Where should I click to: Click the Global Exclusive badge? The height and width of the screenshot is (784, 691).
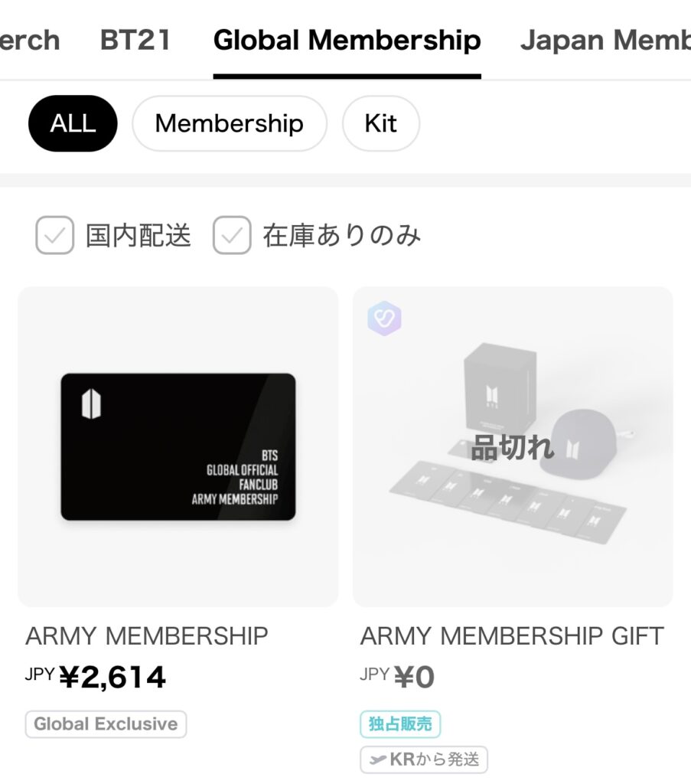106,724
